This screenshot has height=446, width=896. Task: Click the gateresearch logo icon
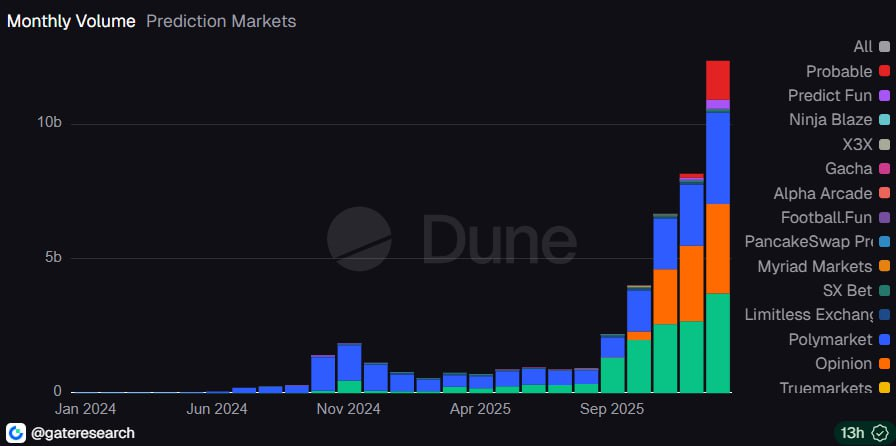(15, 433)
